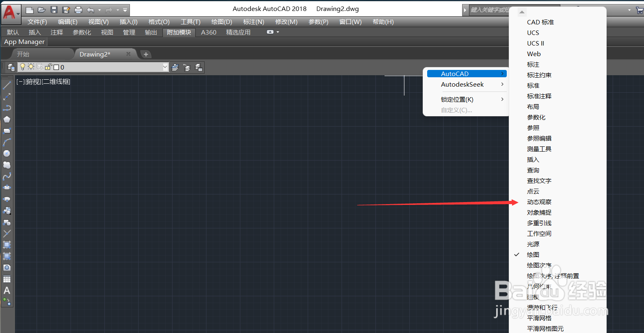Select the Construction Line tool
Screen dimensions: 644x333
7,97
